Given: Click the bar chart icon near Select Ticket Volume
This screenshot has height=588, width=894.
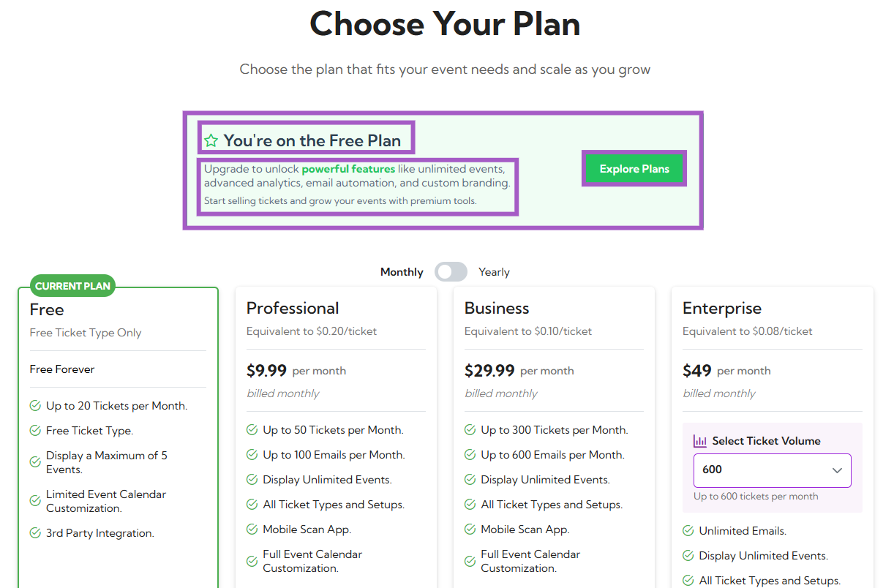Looking at the screenshot, I should 700,441.
